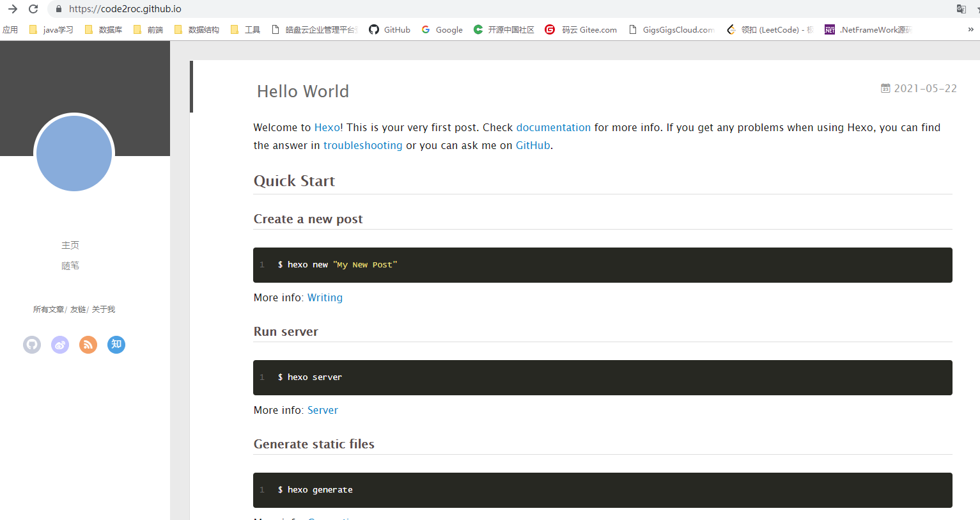980x520 pixels.
Task: Click the translate page icon in address bar
Action: click(961, 9)
